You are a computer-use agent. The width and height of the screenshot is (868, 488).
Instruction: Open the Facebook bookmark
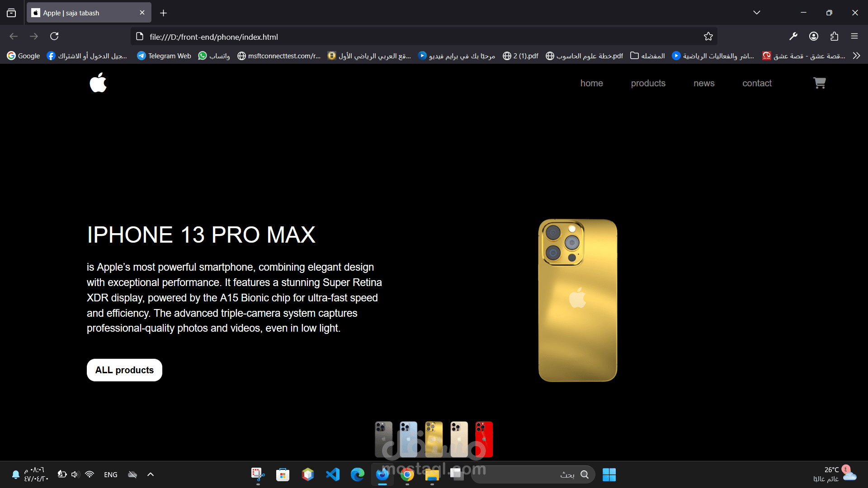(87, 56)
